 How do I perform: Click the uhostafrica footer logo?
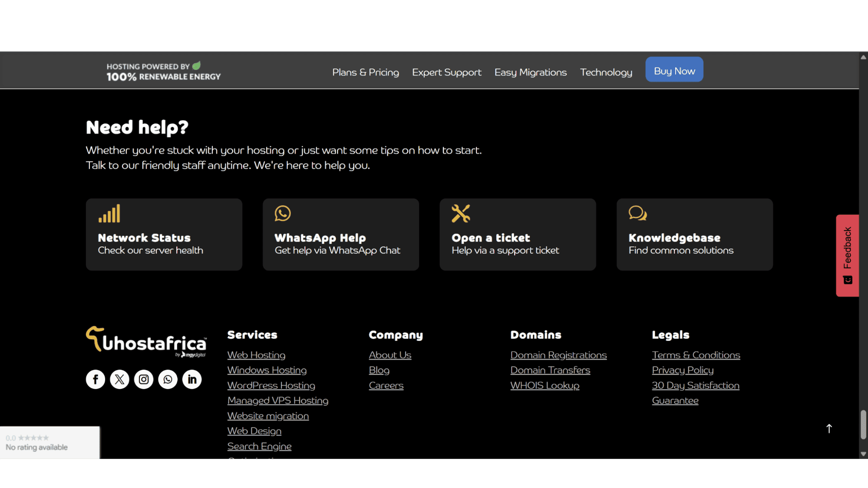pyautogui.click(x=146, y=342)
